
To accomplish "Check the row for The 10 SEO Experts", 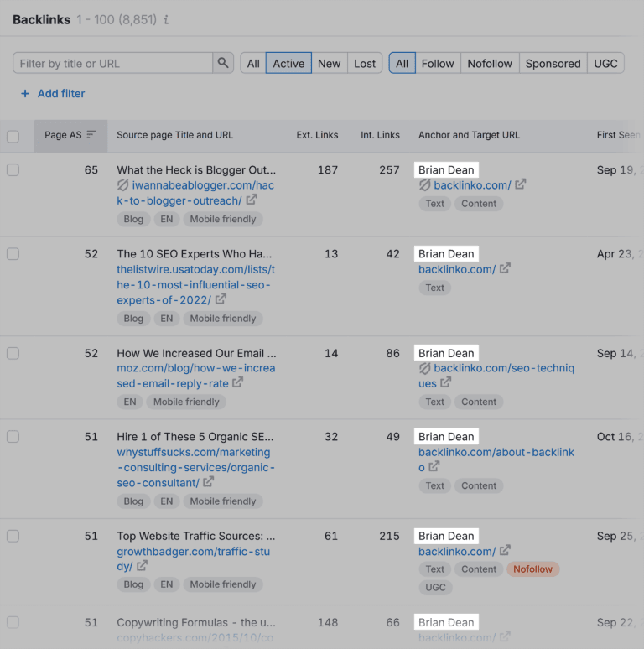I will coord(13,254).
